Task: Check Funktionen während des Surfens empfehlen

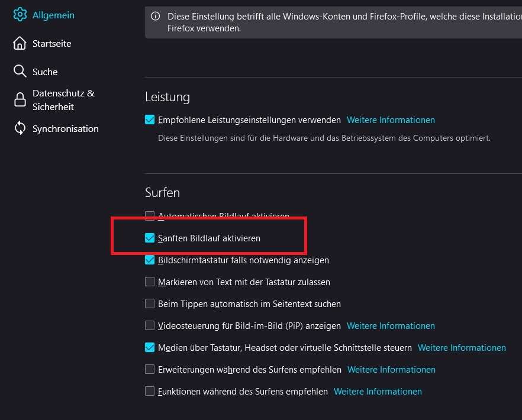Action: [x=150, y=392]
